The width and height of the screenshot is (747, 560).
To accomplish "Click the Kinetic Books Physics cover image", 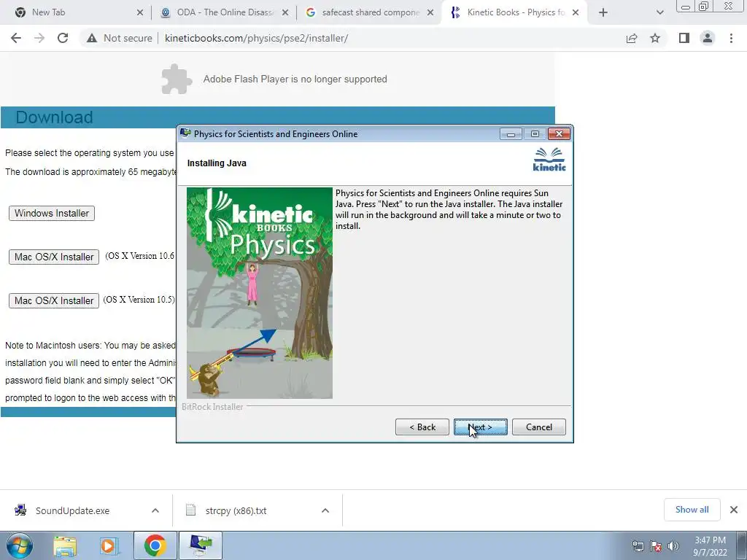I will [x=260, y=293].
